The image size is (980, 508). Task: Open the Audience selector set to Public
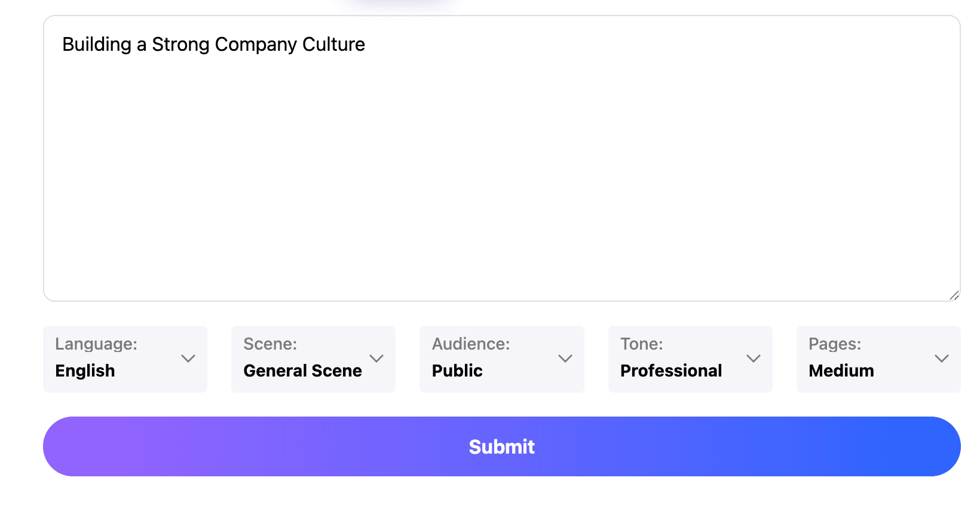[x=502, y=359]
